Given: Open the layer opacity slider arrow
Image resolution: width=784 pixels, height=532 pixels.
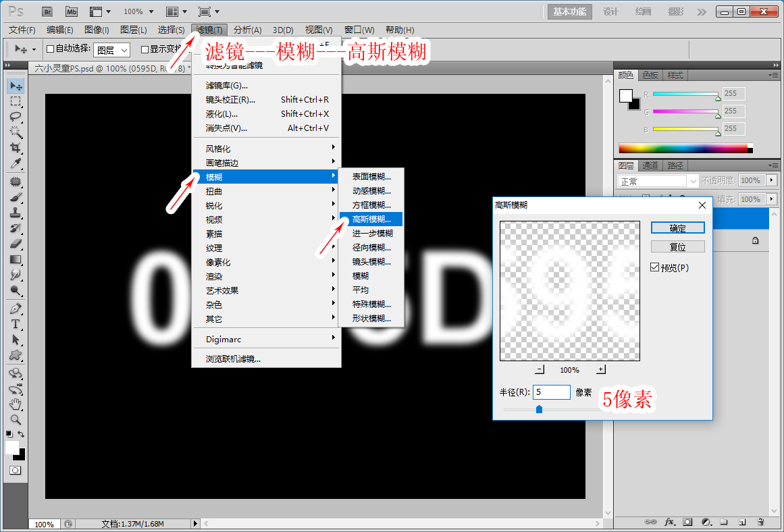Looking at the screenshot, I should click(772, 180).
